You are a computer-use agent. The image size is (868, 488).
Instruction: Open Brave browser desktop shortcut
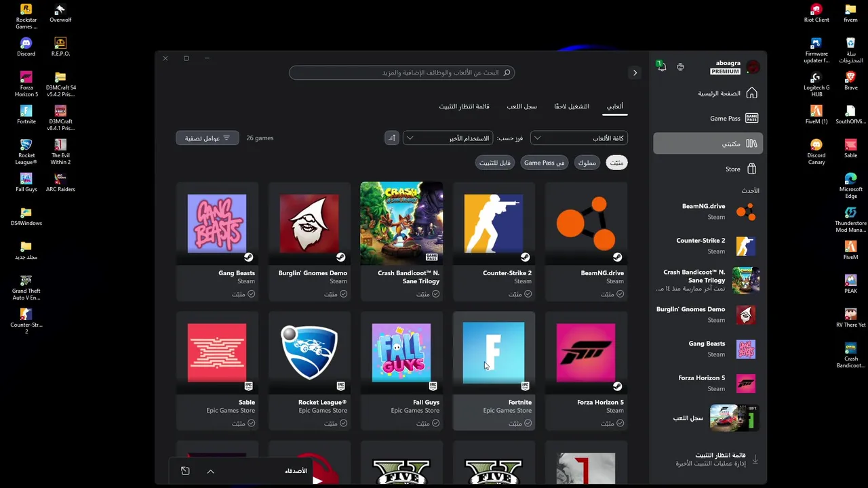pyautogui.click(x=850, y=81)
